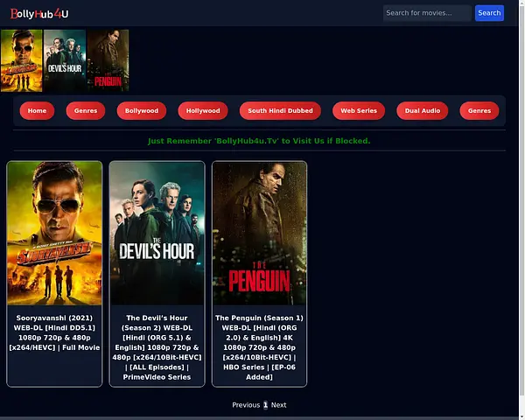Go to the Previous page link
Screen dimensions: 525x420
coord(245,405)
